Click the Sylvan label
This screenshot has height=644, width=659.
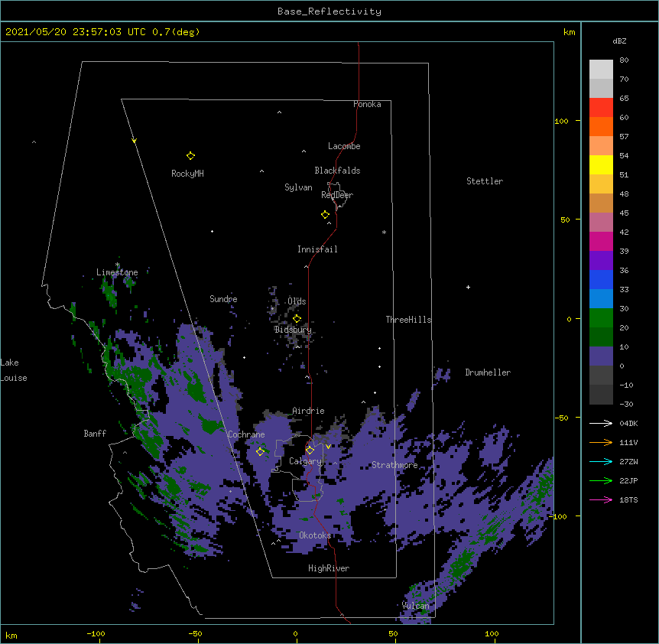coord(298,187)
